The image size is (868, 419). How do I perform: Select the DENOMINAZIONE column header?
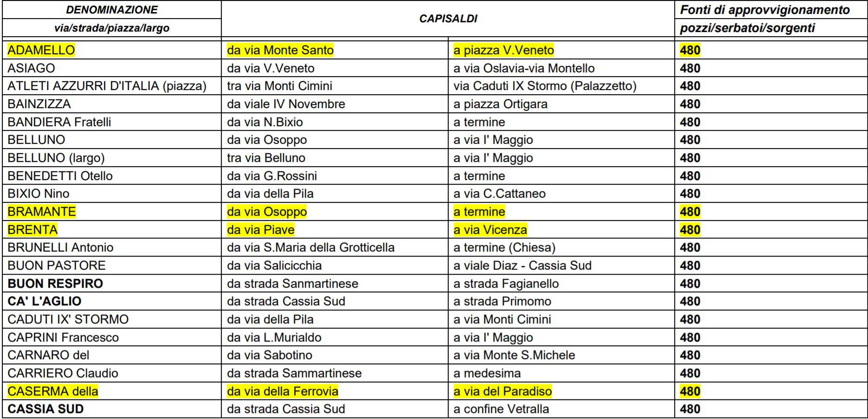[111, 10]
